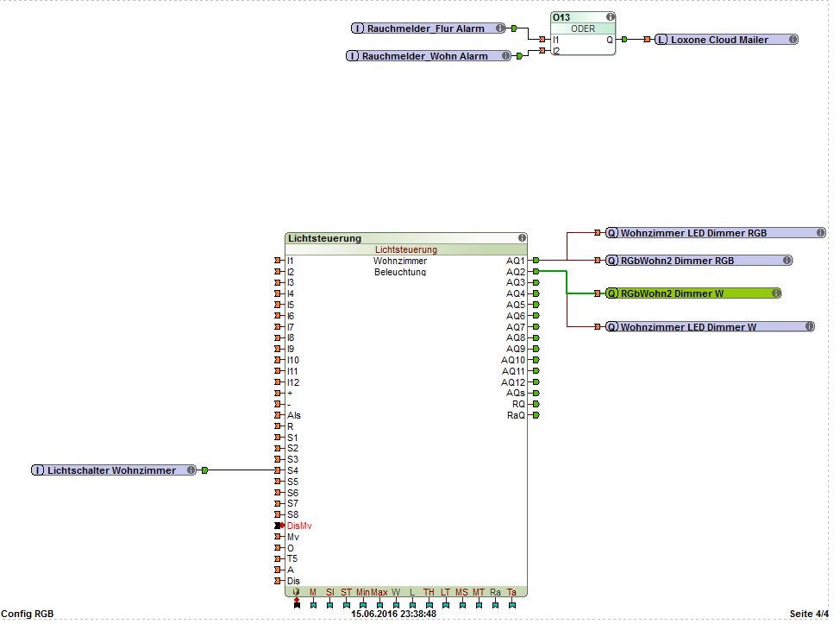Click the (I) symbol of Lichtschalter Wohnzimmer
840x624 pixels.
click(37, 470)
